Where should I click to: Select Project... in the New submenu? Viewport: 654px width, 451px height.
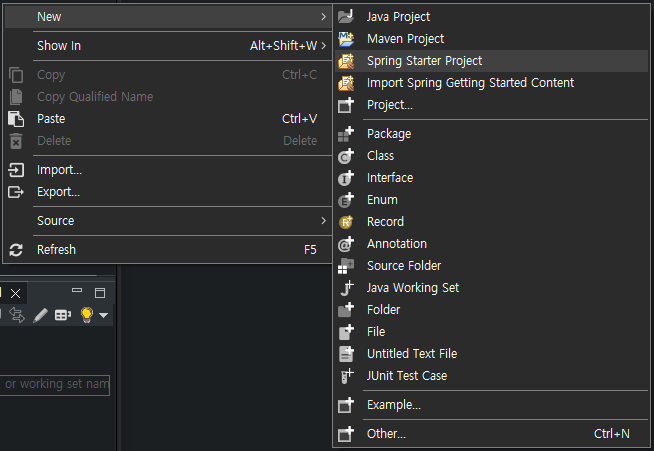point(491,105)
